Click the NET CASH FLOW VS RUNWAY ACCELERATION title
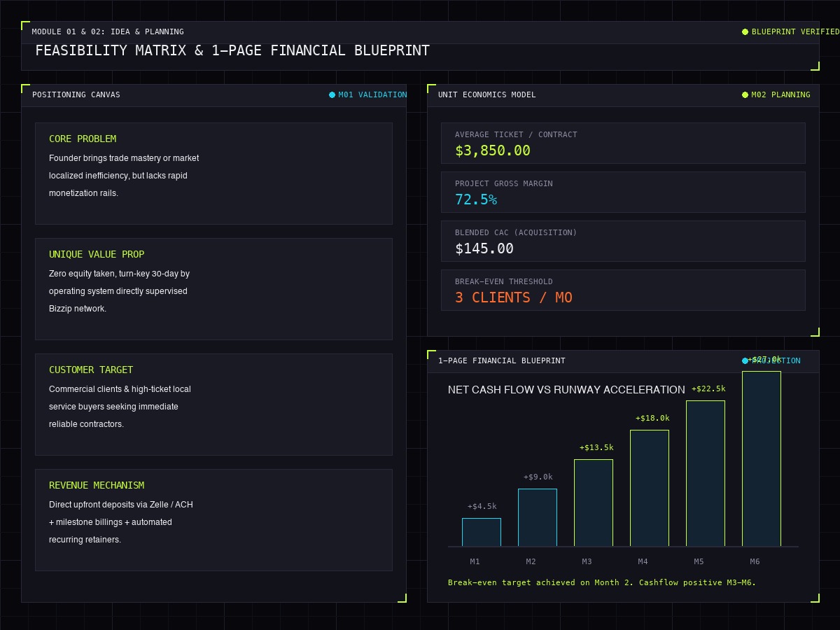This screenshot has height=630, width=840. tap(566, 390)
